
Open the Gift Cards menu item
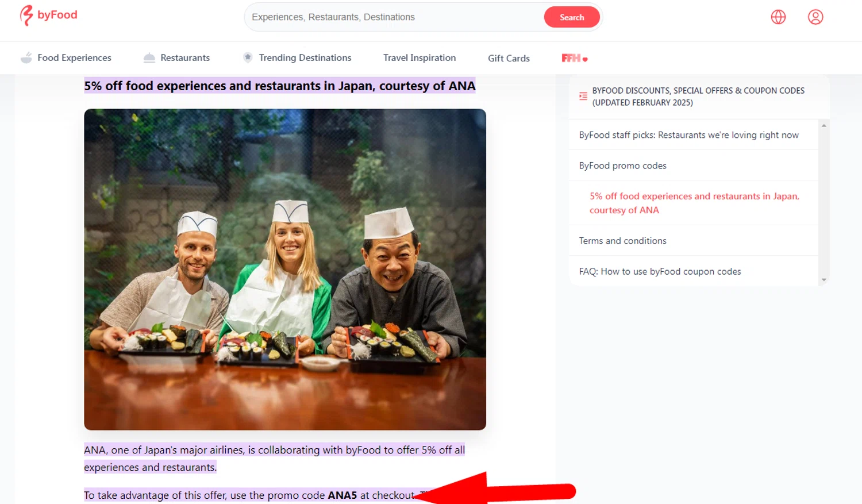(509, 58)
